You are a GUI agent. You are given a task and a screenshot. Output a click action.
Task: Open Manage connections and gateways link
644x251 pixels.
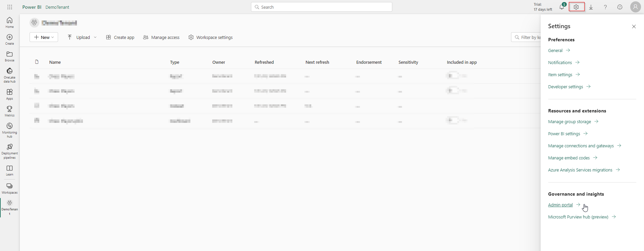coord(581,146)
